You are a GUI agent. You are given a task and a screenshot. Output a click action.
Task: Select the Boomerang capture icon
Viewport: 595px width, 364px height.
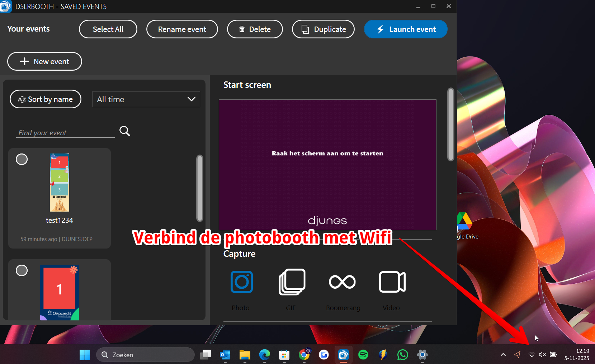[x=342, y=282]
